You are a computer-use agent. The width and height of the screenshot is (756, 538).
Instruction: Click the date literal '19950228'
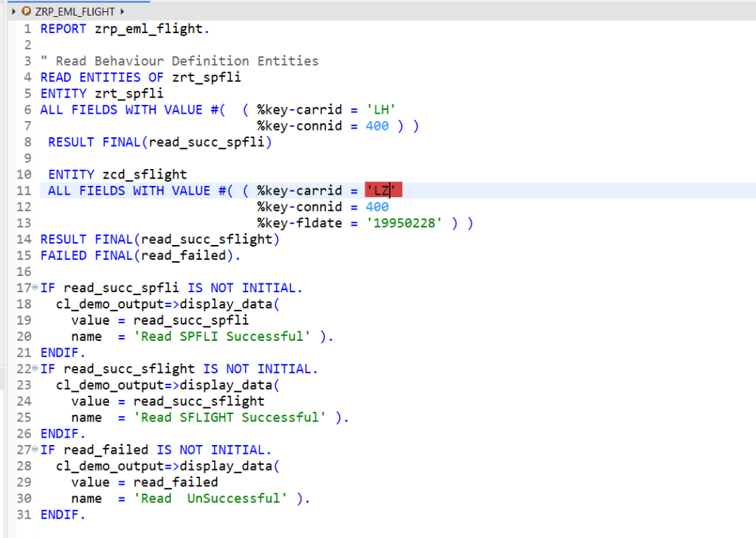(404, 223)
